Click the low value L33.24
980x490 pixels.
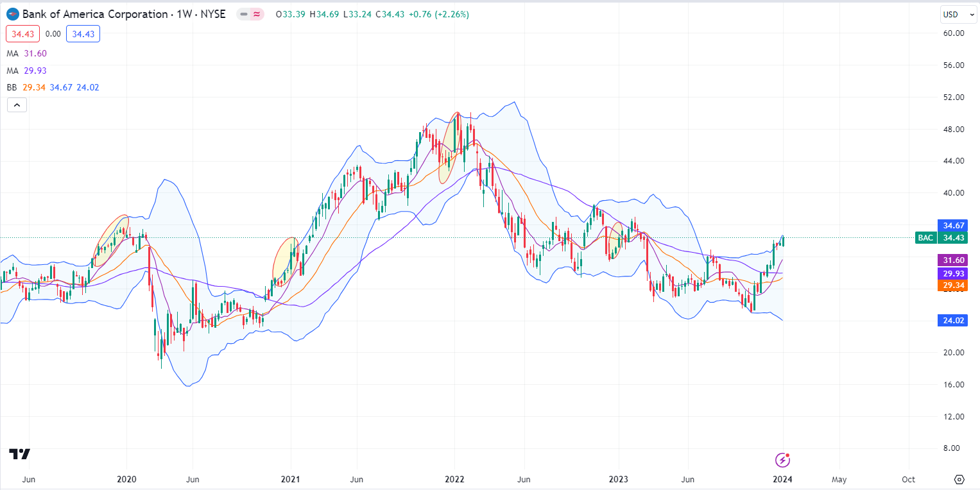coord(357,14)
